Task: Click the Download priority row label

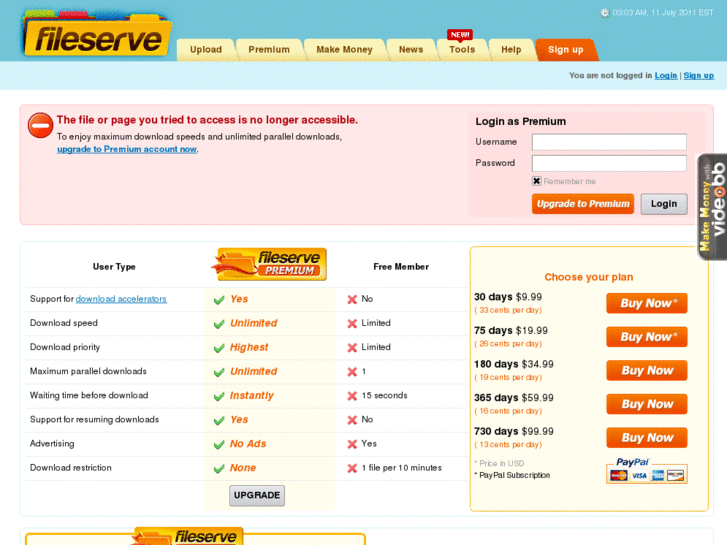Action: pyautogui.click(x=65, y=347)
